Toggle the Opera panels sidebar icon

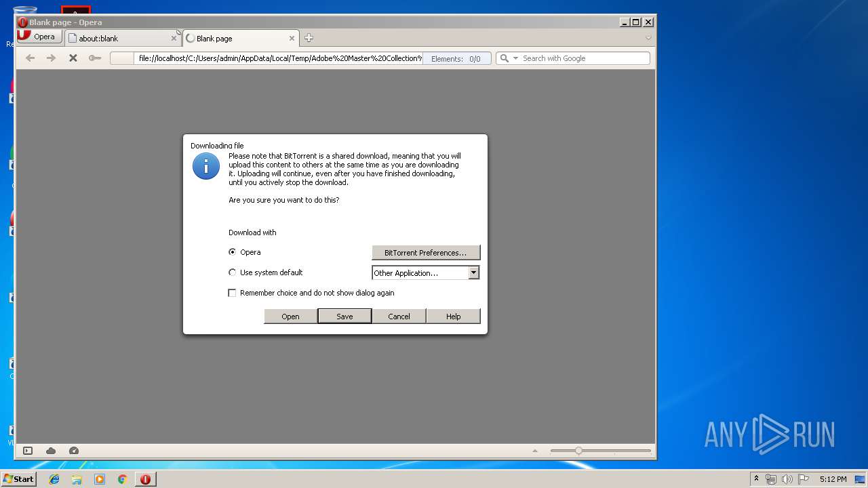pyautogui.click(x=28, y=451)
